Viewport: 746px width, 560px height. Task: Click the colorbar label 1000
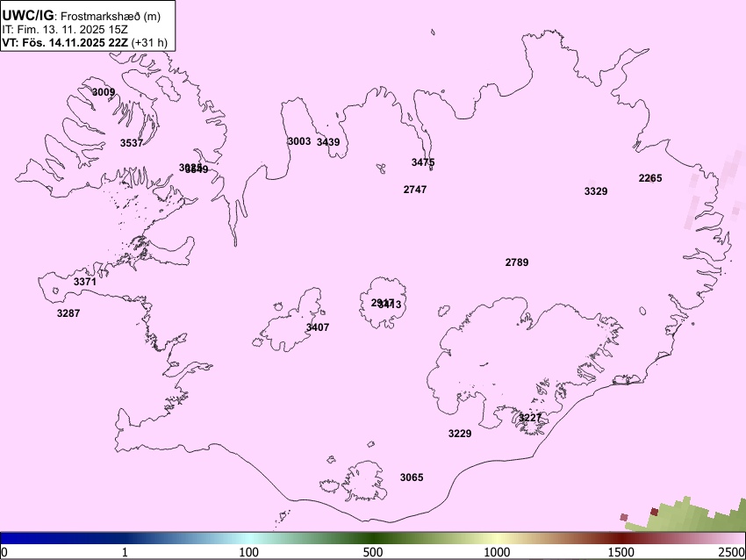[x=497, y=552]
